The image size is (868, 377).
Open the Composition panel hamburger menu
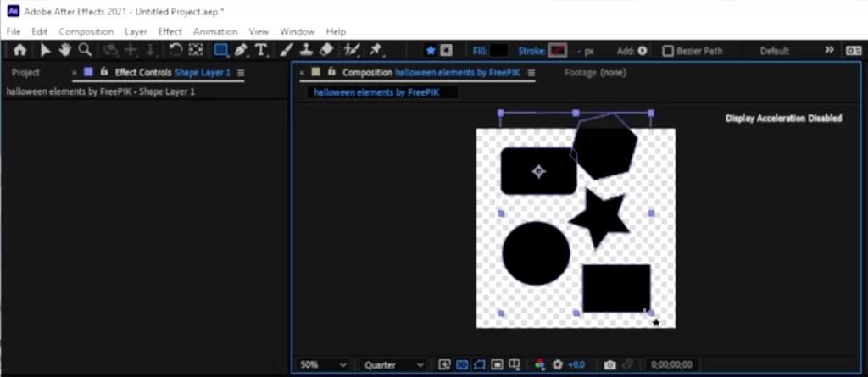[x=531, y=73]
